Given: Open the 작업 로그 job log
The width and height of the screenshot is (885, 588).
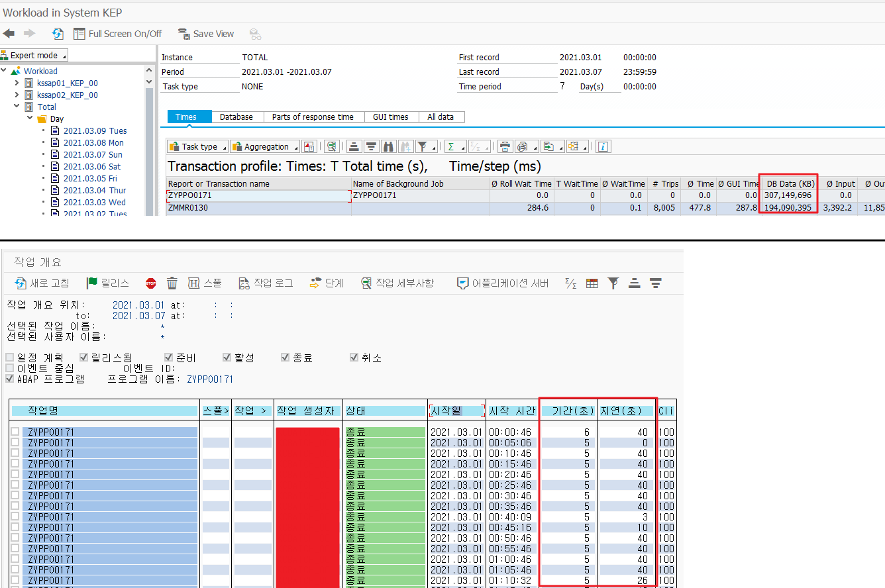Looking at the screenshot, I should coord(266,283).
